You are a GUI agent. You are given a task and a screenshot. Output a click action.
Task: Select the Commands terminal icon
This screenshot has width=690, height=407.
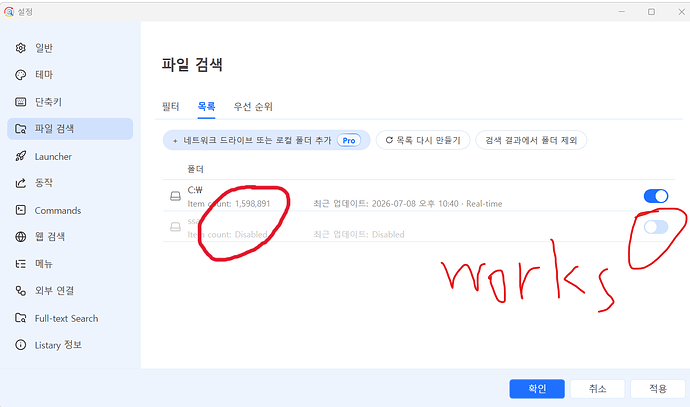[x=21, y=210]
